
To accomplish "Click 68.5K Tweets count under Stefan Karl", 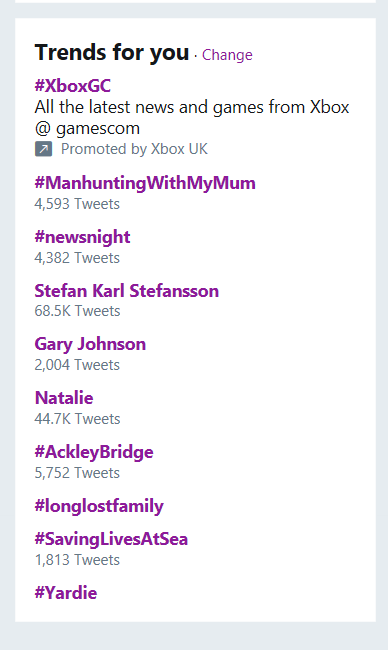I will (x=78, y=311).
